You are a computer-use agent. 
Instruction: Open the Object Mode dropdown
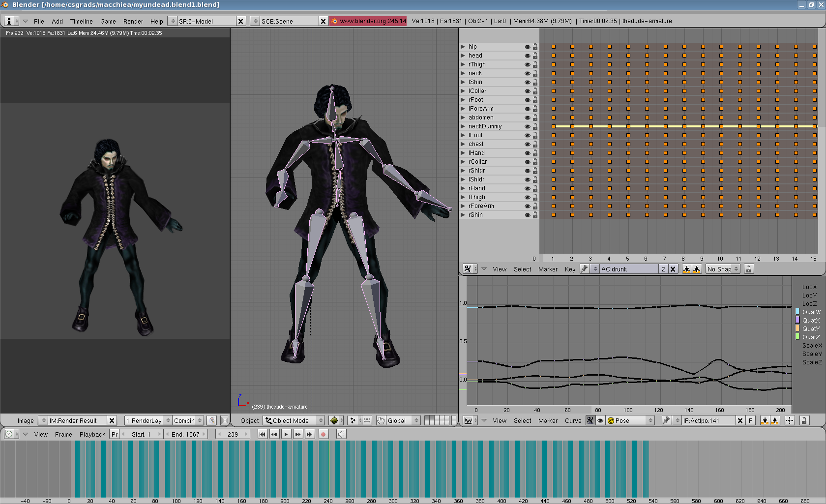[294, 420]
